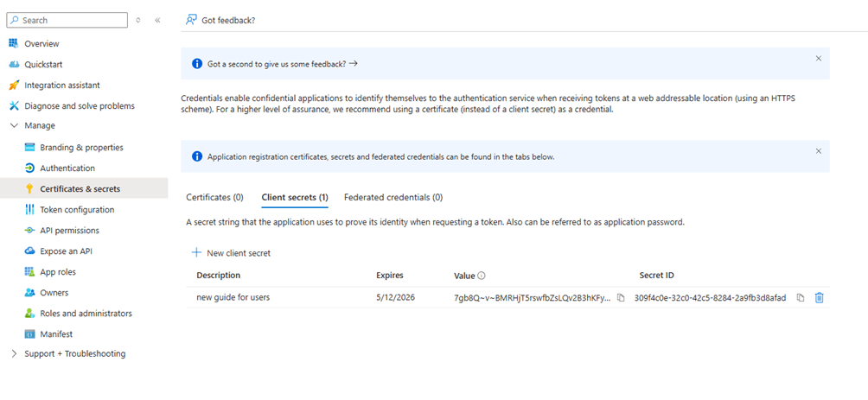Click the expiry date 5/12/2026

click(395, 298)
